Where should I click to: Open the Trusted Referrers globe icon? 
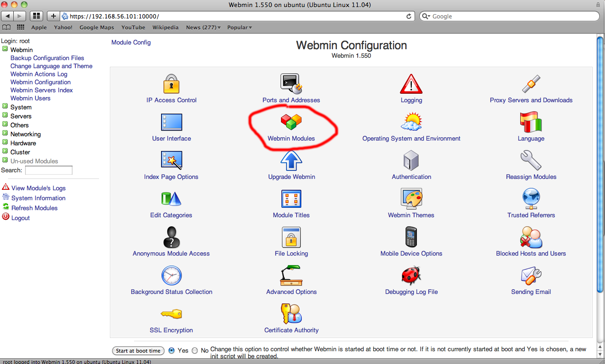(x=531, y=199)
